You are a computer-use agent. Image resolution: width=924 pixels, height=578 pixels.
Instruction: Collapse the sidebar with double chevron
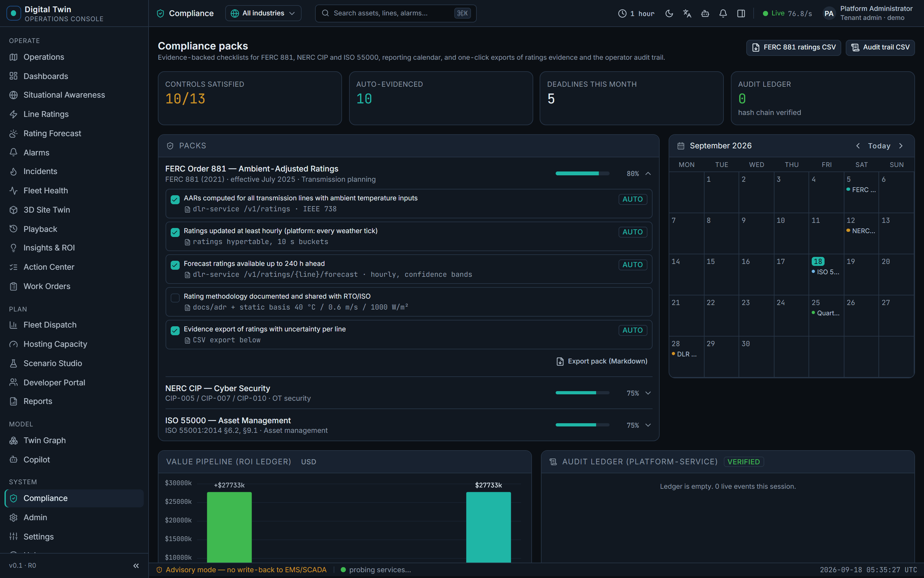(136, 565)
